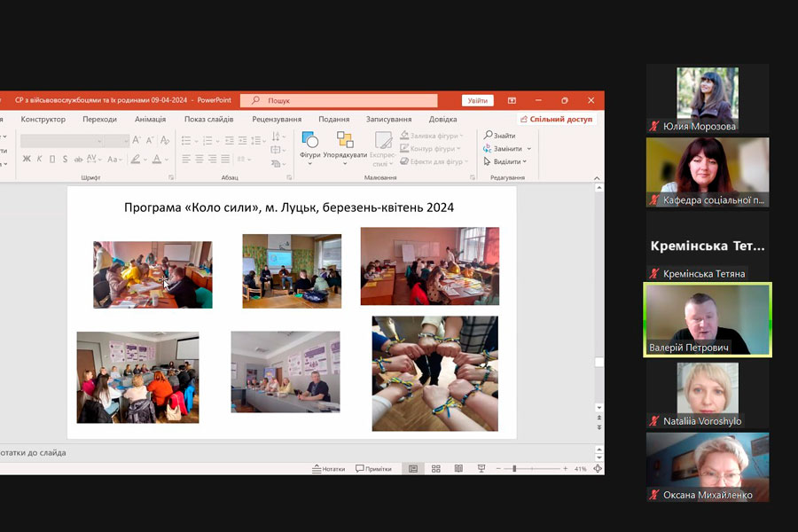Toggle Нотатки notes pane
The image size is (798, 532).
click(x=328, y=468)
